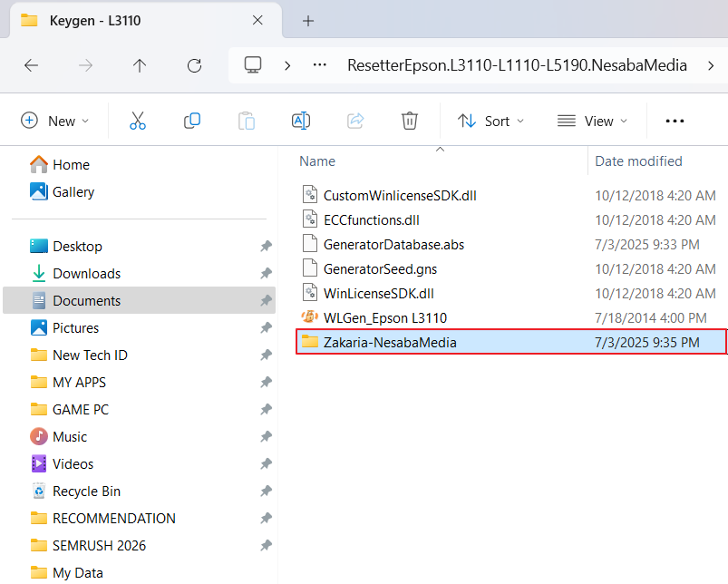This screenshot has height=584, width=728.
Task: Unpin the Downloads folder pin icon
Action: pos(266,274)
